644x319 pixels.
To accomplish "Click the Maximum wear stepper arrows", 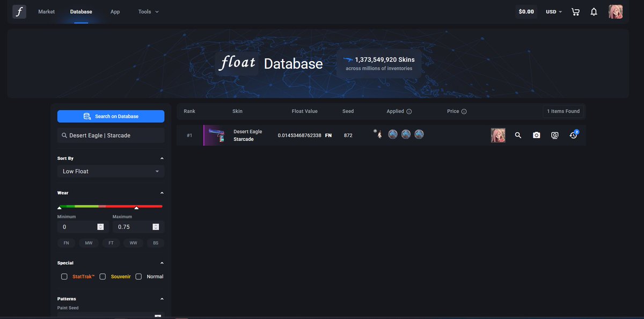I will pos(156,227).
